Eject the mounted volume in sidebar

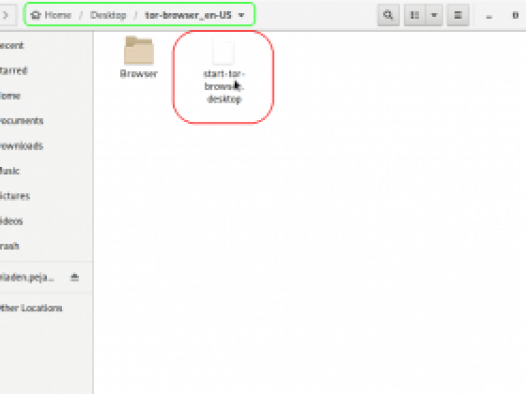point(75,277)
